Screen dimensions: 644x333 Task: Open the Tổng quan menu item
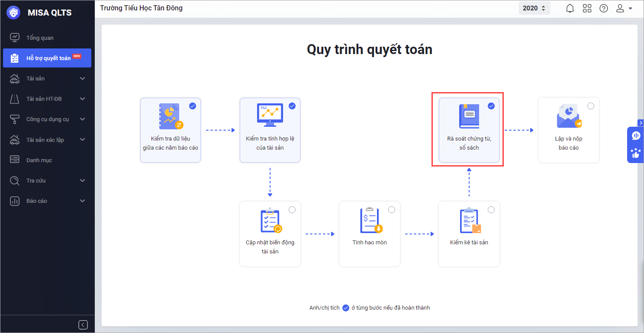coord(47,38)
